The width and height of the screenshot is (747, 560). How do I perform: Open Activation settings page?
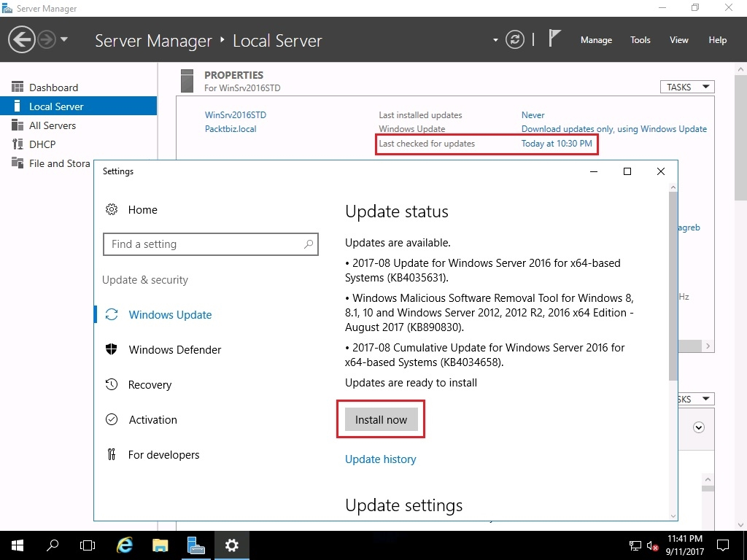152,420
